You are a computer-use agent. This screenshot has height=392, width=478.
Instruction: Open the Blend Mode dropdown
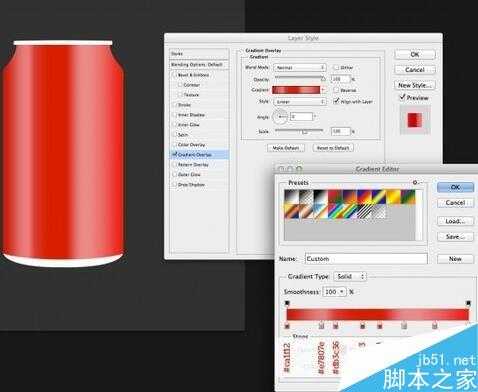(x=299, y=67)
